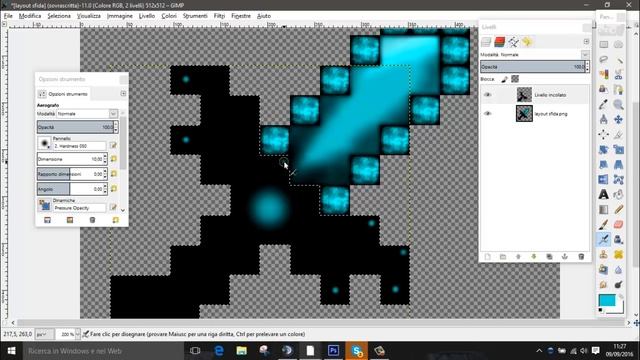
Task: Select the Pencil tool
Action: click(x=619, y=209)
